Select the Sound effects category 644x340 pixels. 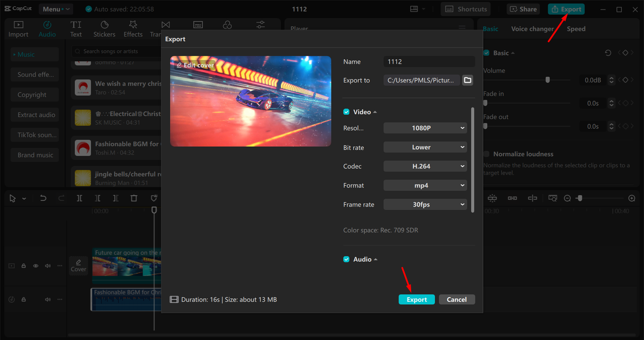click(35, 74)
